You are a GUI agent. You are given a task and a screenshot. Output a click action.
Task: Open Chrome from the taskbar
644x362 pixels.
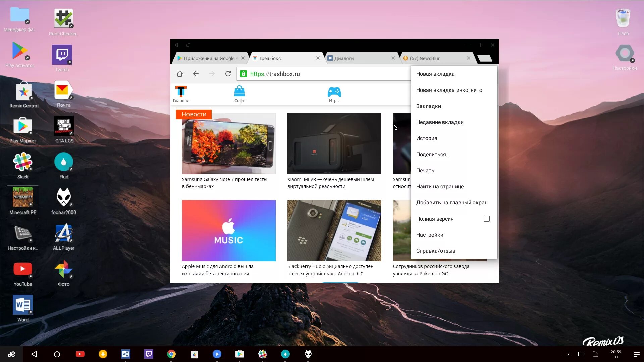click(171, 354)
